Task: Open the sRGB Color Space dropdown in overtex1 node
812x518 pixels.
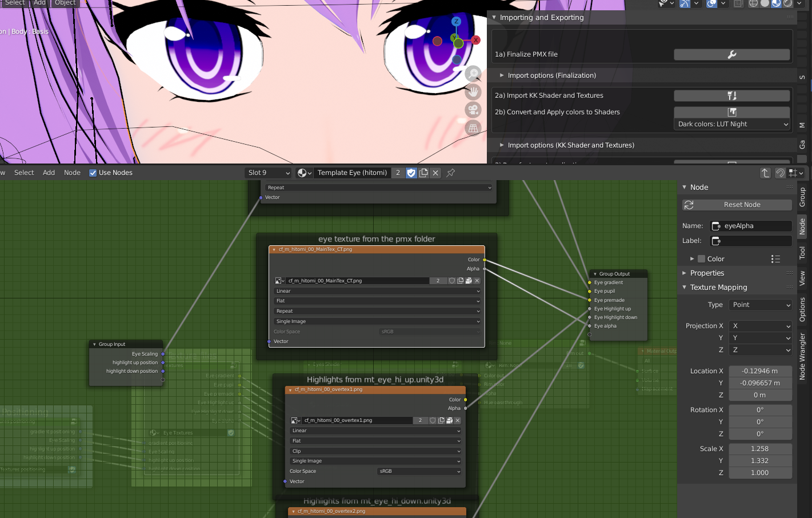Action: pos(419,471)
